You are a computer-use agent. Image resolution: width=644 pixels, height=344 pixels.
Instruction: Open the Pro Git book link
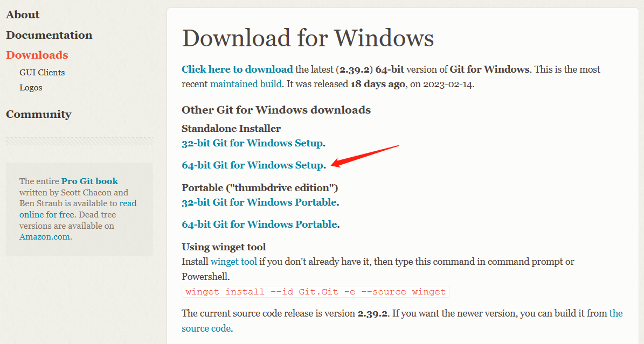coord(89,181)
